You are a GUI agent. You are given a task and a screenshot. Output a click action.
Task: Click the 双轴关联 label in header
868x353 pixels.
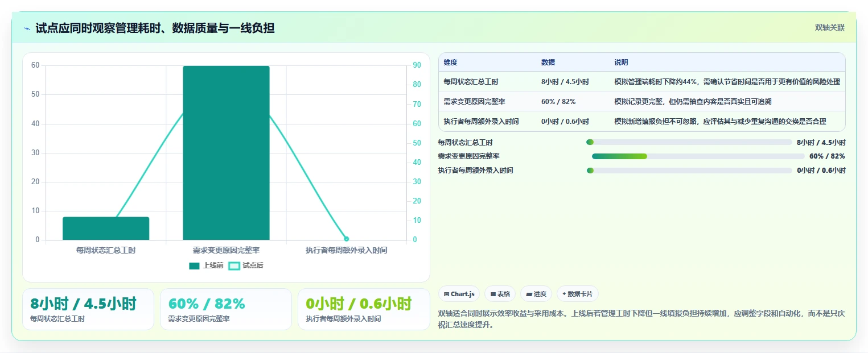[x=830, y=27]
